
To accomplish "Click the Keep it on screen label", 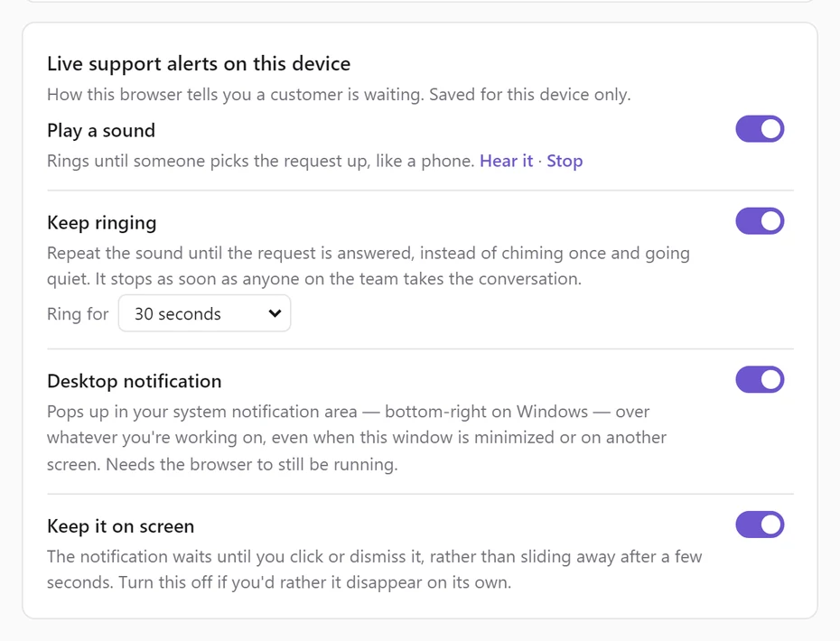I will pos(120,525).
